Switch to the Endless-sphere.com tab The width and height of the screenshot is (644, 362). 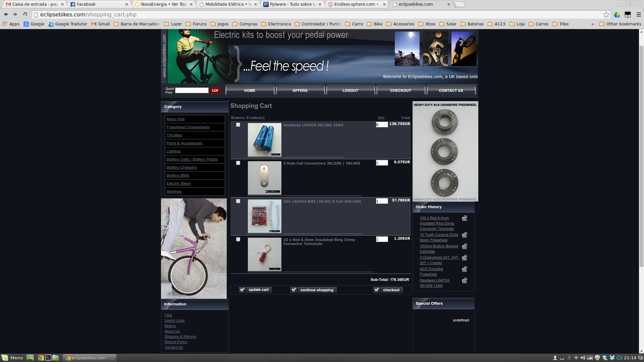[357, 4]
